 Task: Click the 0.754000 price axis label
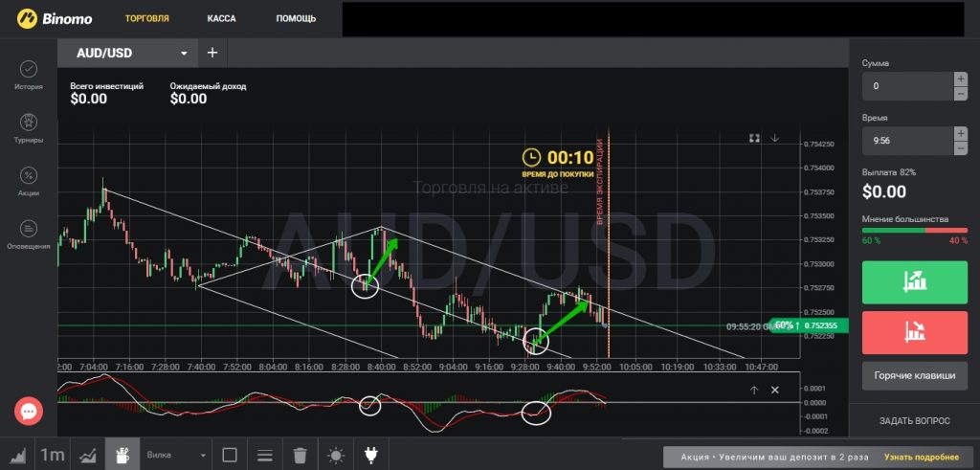coord(819,168)
